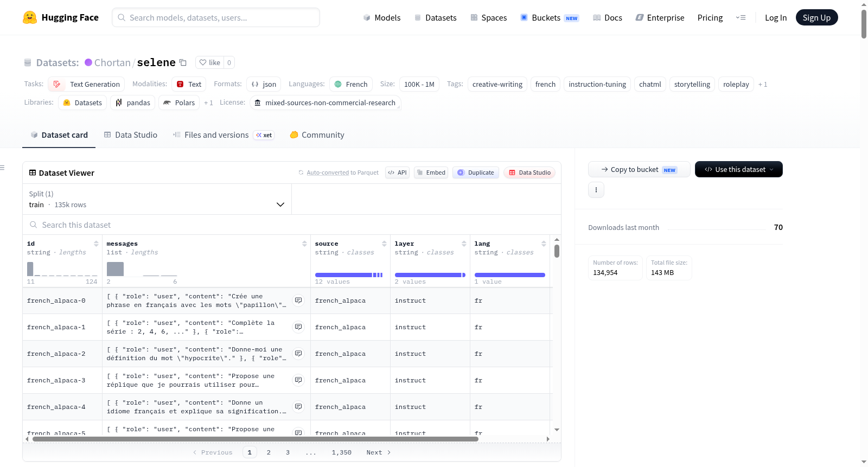This screenshot has width=868, height=467.
Task: Select the creative-writing tag
Action: tap(497, 84)
